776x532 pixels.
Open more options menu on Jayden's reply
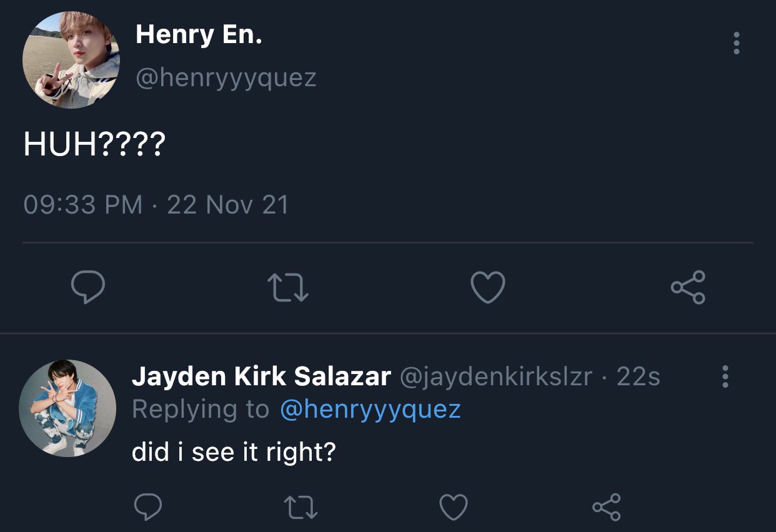pyautogui.click(x=725, y=377)
